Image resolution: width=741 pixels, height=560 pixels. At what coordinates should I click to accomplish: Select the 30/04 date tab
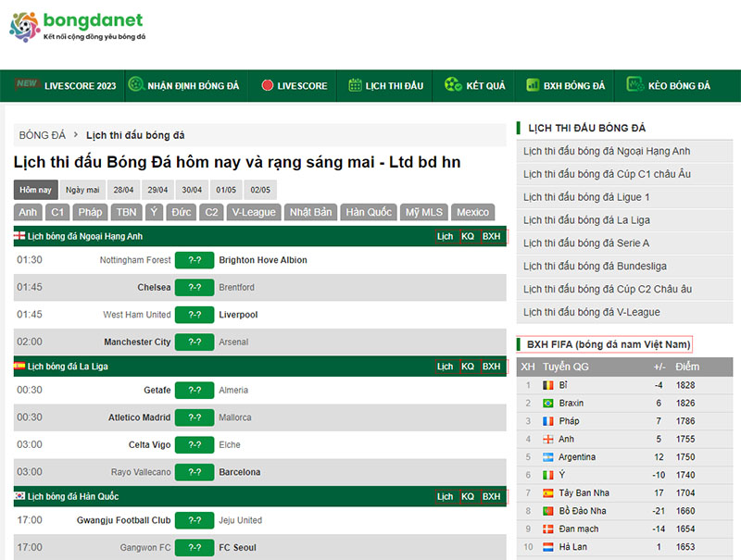(192, 190)
